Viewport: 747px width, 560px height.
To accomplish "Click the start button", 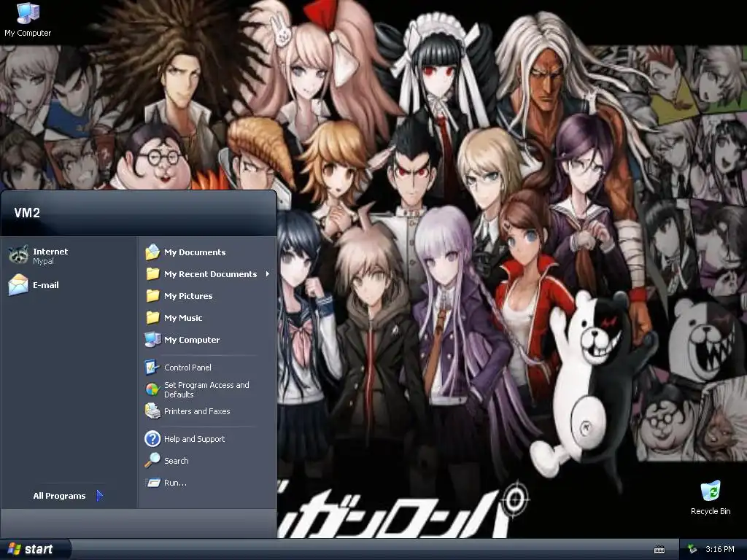I will [x=34, y=549].
